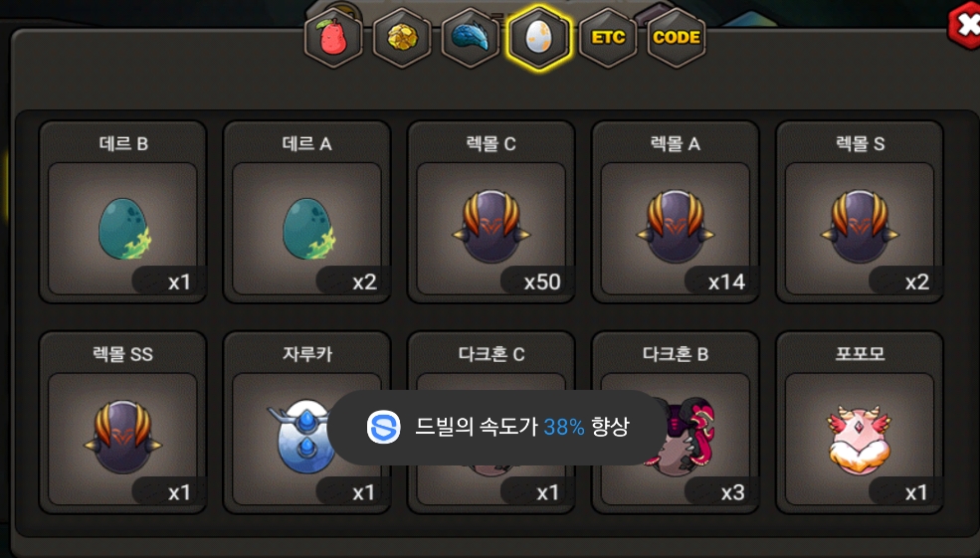Screen dimensions: 980x558
Task: Choose the 렉몰 C horned egg
Action: click(x=491, y=212)
